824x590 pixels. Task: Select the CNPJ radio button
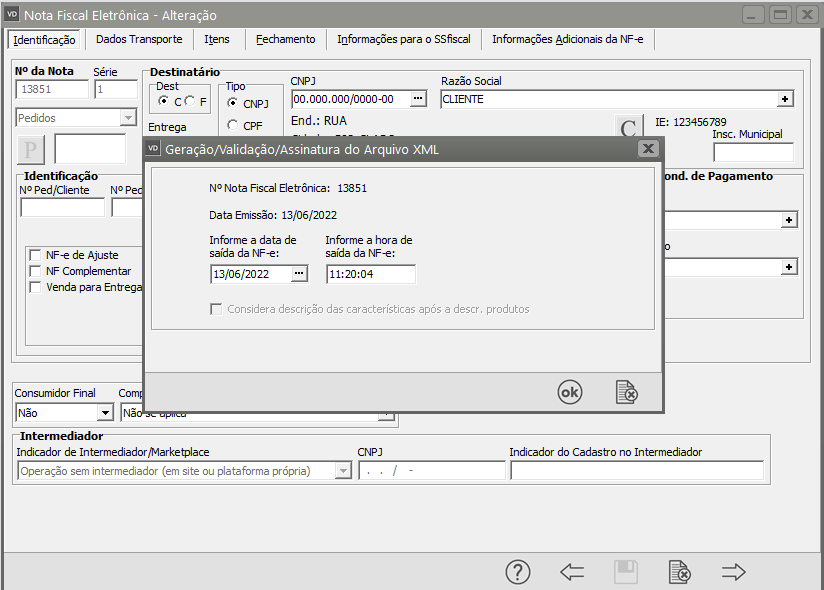click(233, 103)
